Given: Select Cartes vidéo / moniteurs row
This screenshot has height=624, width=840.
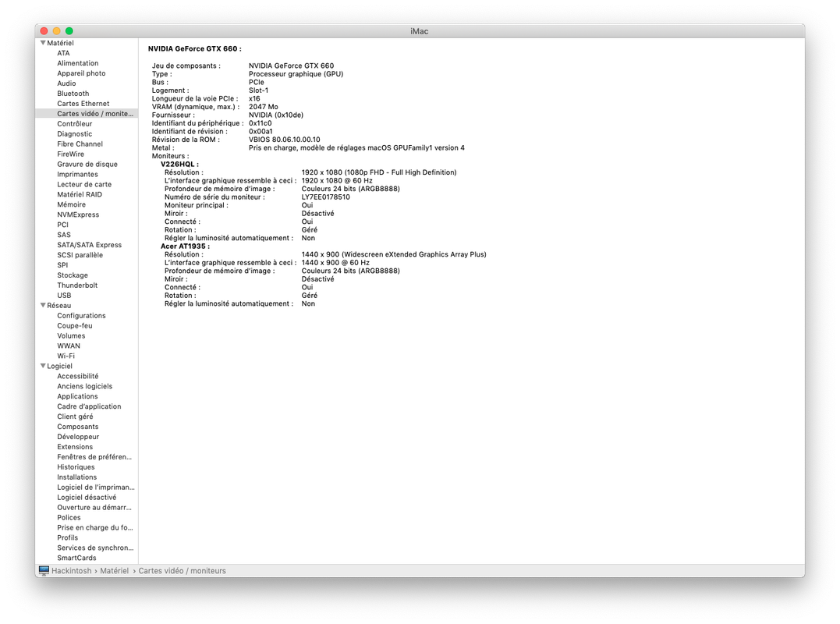Looking at the screenshot, I should coord(87,114).
